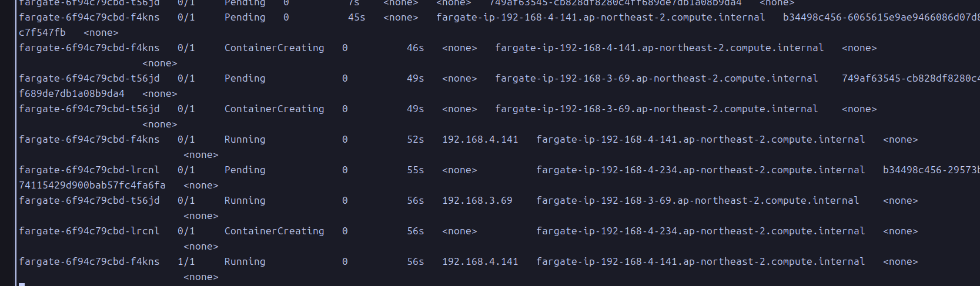This screenshot has width=980, height=286.
Task: Select node name in the 45s row
Action: click(x=600, y=18)
